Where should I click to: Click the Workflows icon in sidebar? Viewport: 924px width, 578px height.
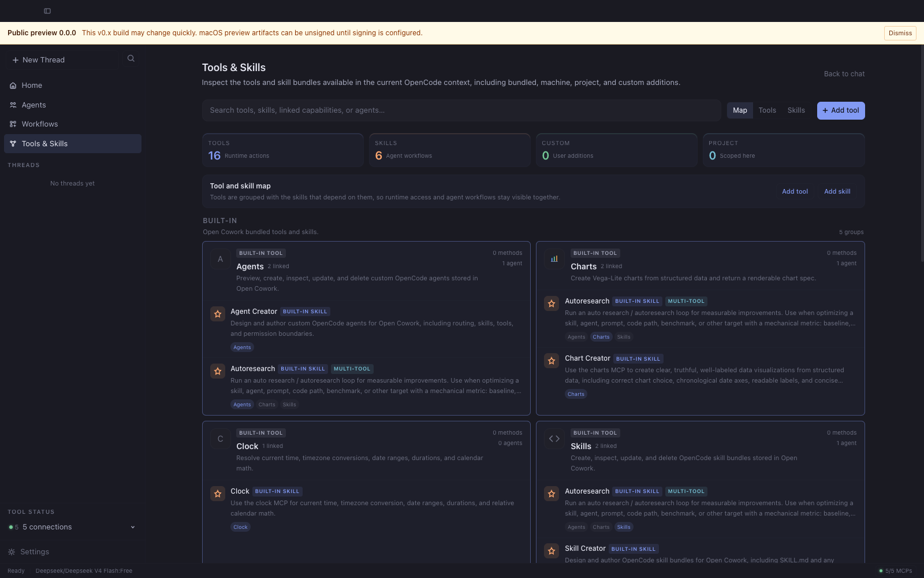pyautogui.click(x=13, y=124)
